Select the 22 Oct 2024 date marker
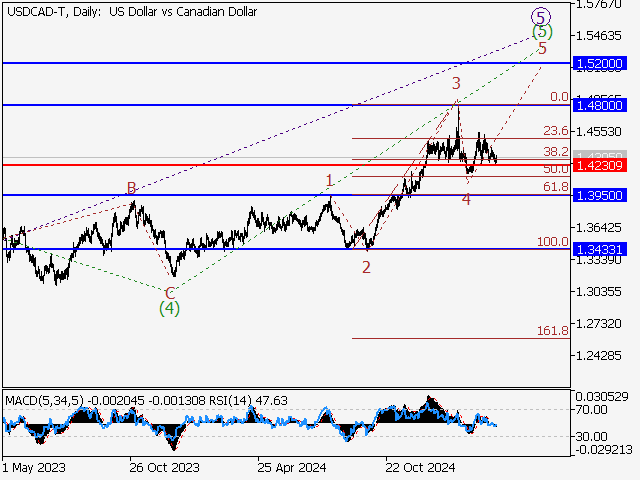 (420, 466)
